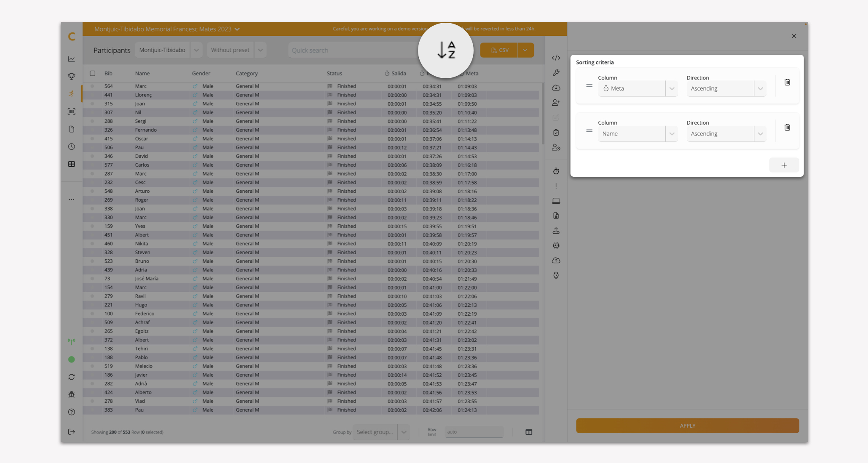Click the exclamation alert icon in right toolbar
This screenshot has width=868, height=463.
click(x=556, y=186)
